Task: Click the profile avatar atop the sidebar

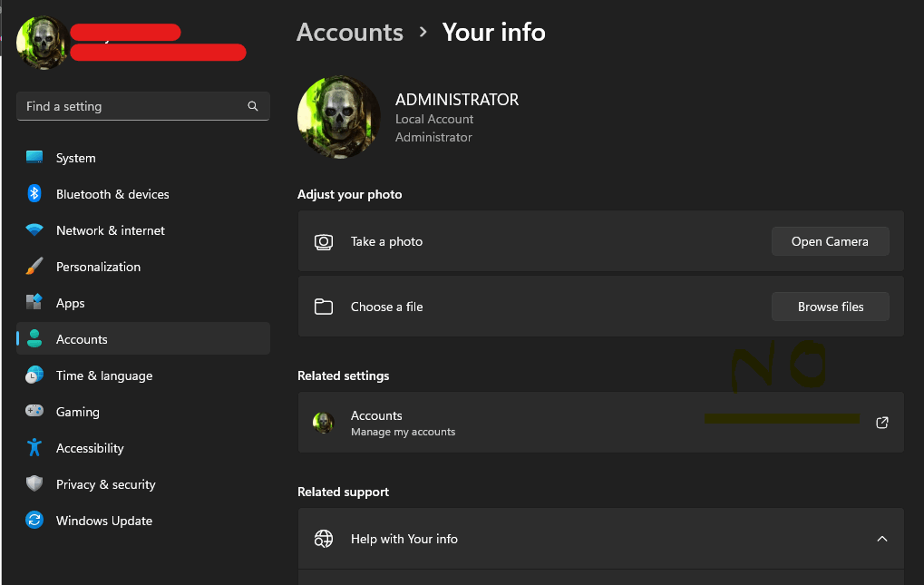Action: 43,43
